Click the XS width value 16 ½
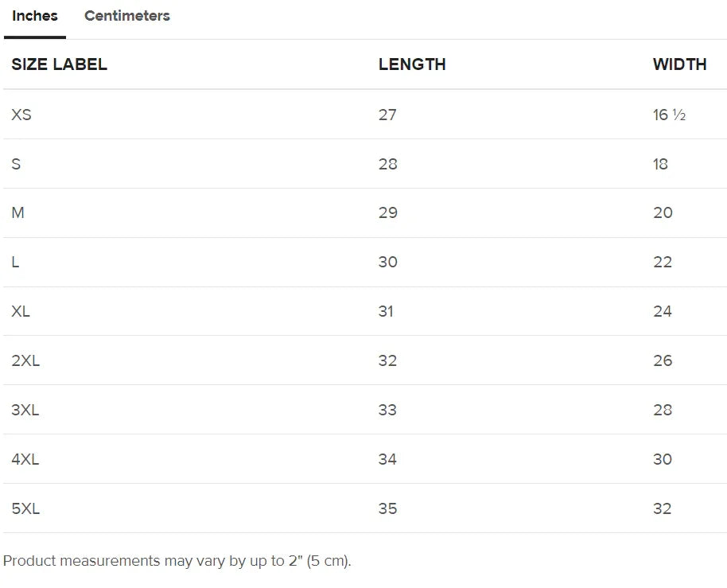 (x=669, y=115)
